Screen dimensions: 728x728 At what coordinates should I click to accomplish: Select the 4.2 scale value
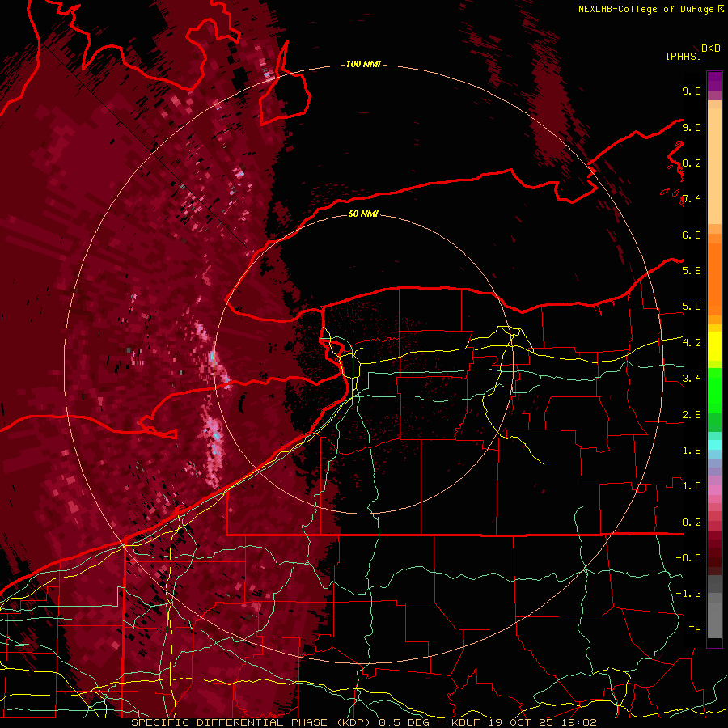[692, 342]
